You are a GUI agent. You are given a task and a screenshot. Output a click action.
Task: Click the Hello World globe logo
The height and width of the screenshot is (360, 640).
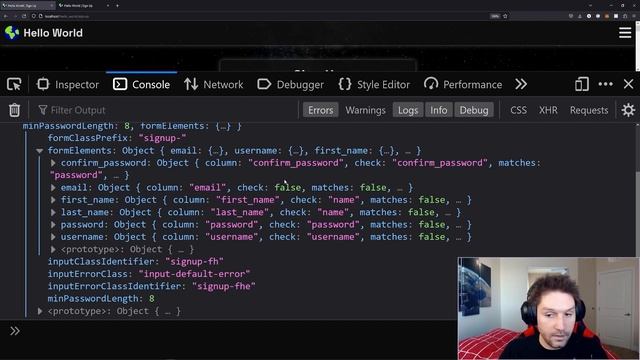coord(12,33)
